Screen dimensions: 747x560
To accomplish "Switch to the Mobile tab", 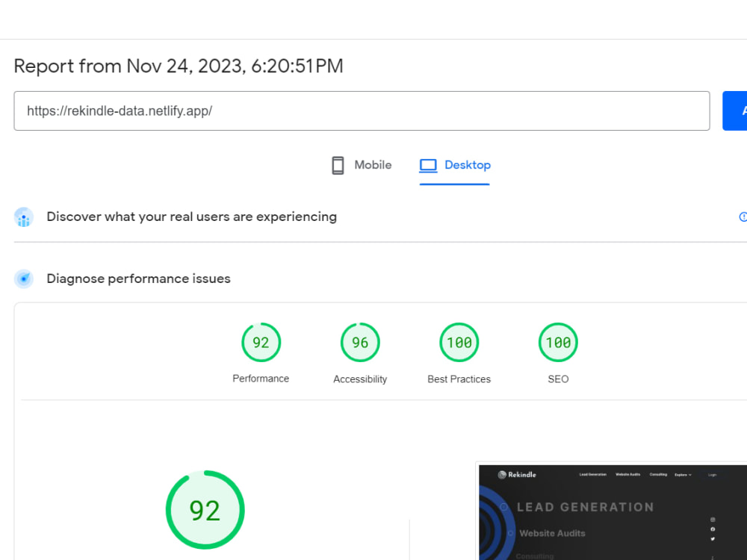I will (x=361, y=165).
